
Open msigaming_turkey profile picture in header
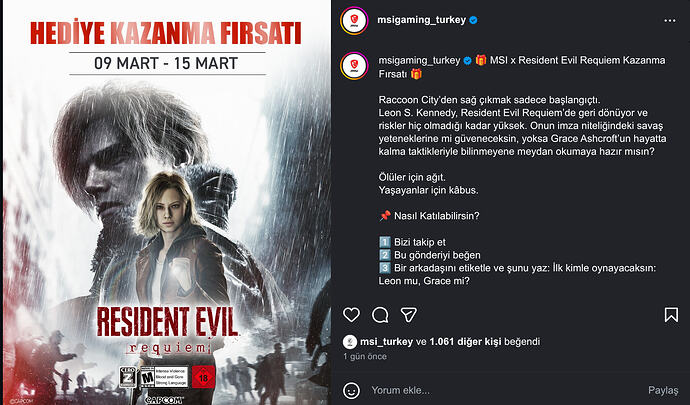354,20
